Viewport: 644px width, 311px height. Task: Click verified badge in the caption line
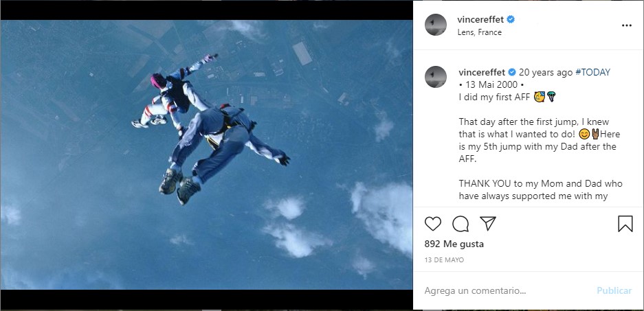pos(511,72)
